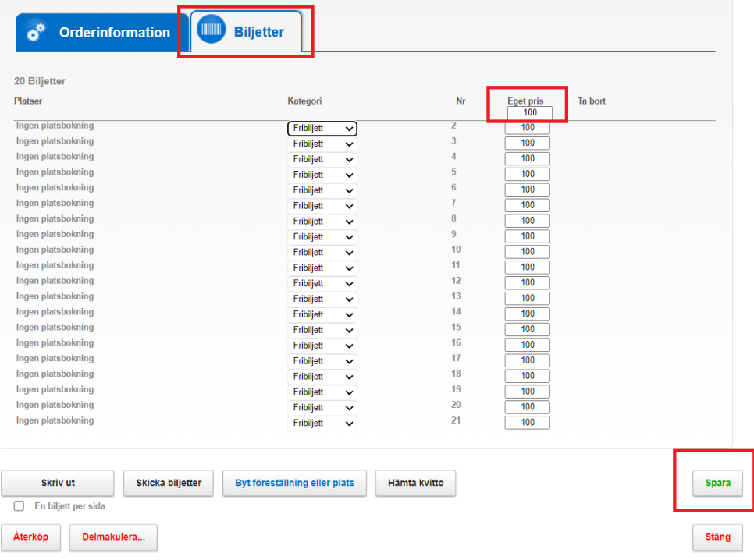Screen dimensions: 754x560
Task: Open Kategori dropdown for ticket Nr 16
Action: point(322,346)
